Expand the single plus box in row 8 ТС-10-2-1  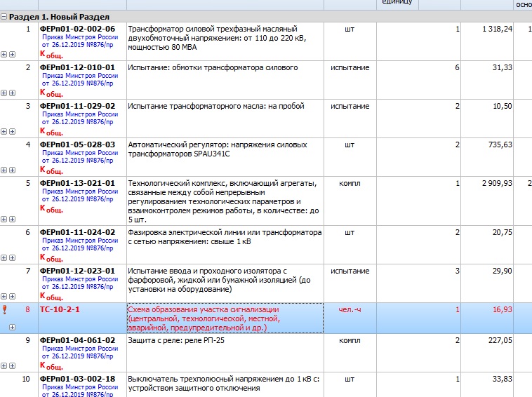(12, 327)
